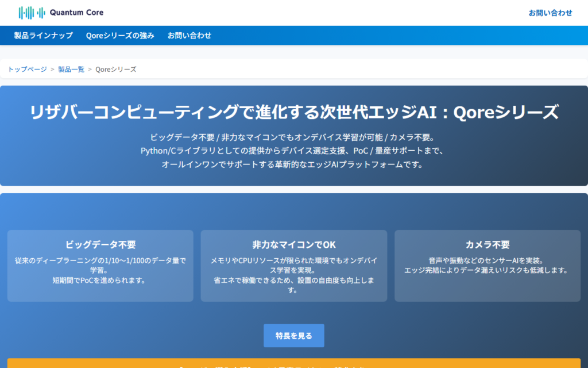Navigate to トップページ via breadcrumb
This screenshot has height=368, width=588.
click(28, 69)
